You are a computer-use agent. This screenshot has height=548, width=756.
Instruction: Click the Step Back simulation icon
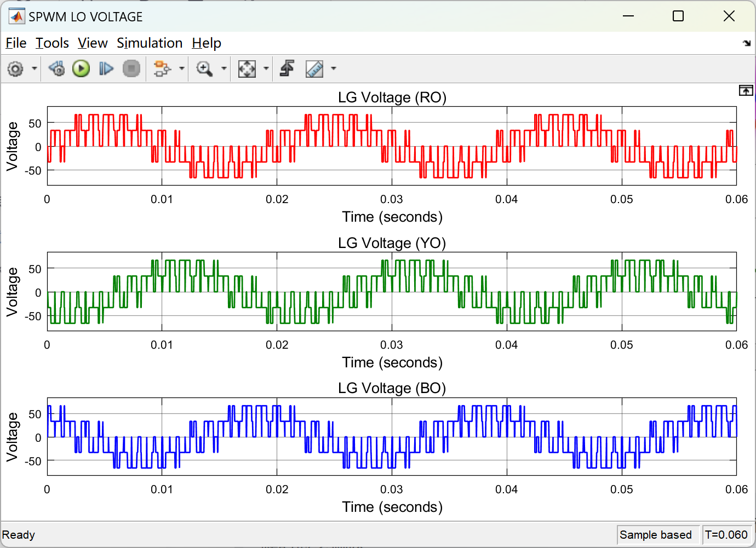pos(56,68)
